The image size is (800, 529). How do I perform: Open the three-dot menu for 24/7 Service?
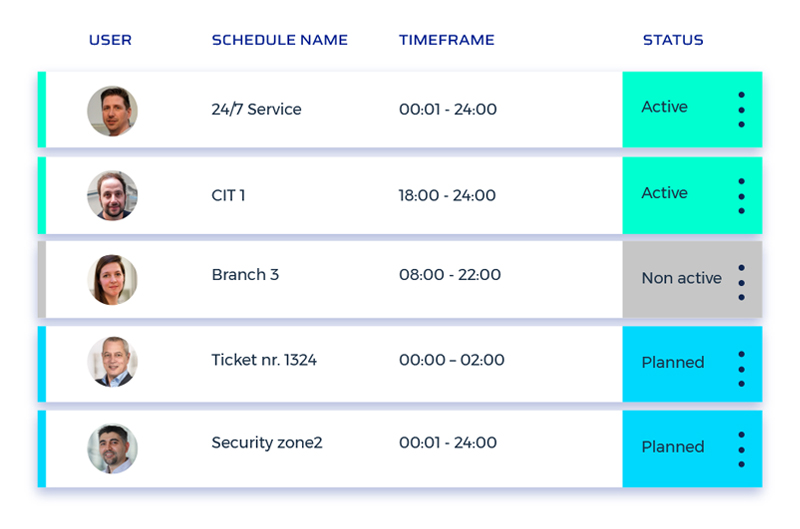tap(741, 110)
